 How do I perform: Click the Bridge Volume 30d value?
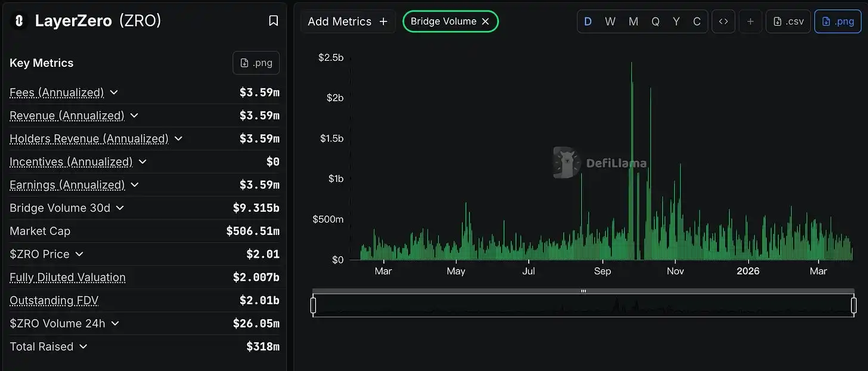pyautogui.click(x=256, y=208)
